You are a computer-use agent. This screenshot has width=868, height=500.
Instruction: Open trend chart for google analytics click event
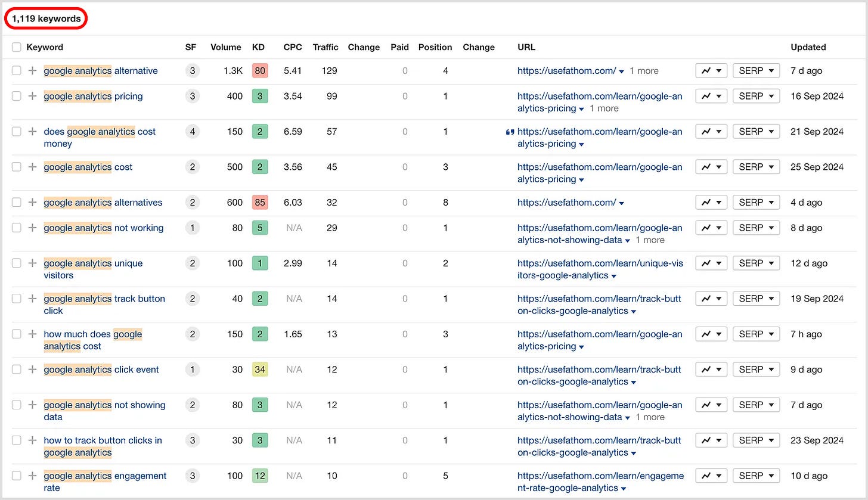point(711,369)
